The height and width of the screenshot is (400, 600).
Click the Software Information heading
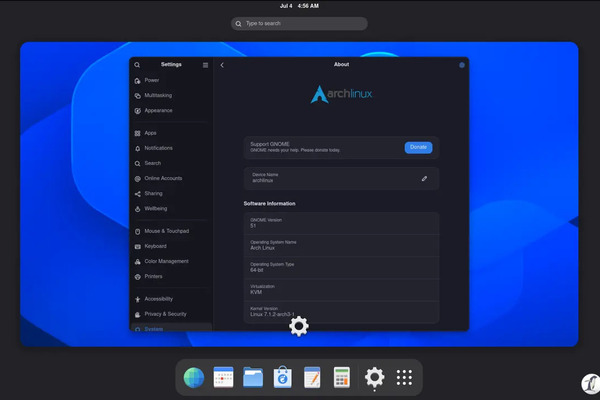269,204
